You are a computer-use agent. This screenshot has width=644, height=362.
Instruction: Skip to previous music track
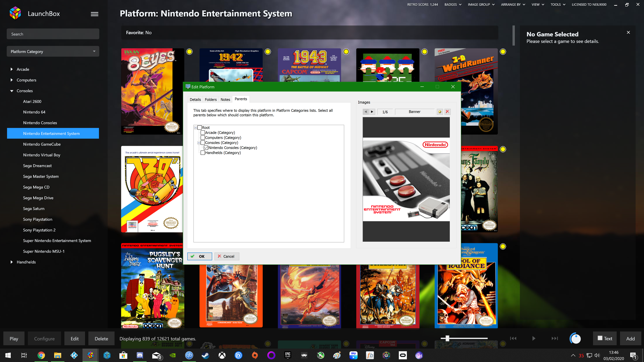pos(513,338)
